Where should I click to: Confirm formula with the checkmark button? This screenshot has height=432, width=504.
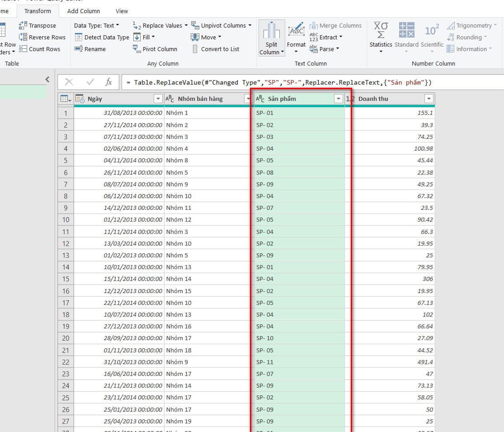[90, 82]
